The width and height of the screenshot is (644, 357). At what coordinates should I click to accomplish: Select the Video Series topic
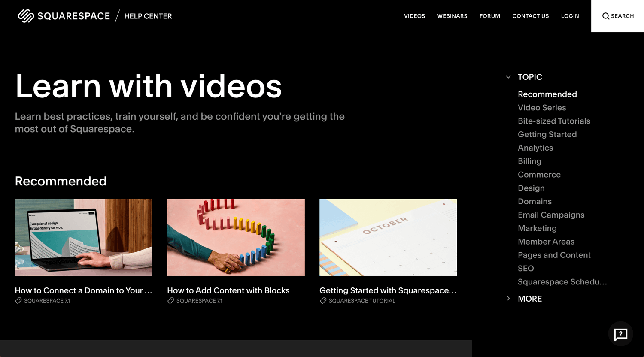tap(542, 108)
